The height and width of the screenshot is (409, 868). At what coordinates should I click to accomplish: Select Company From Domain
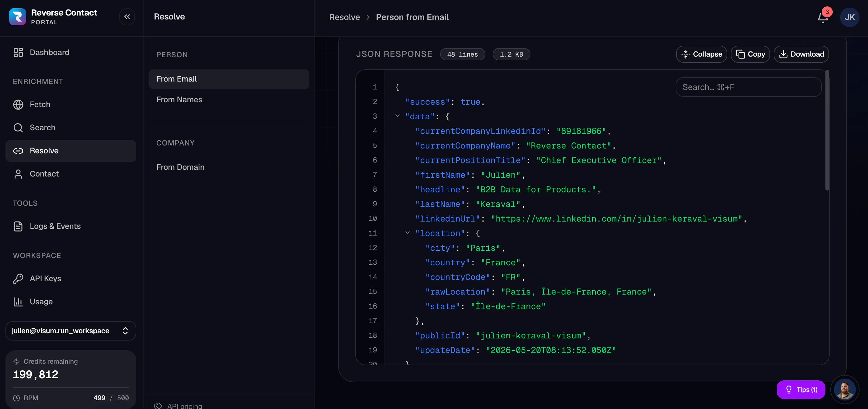229,167
